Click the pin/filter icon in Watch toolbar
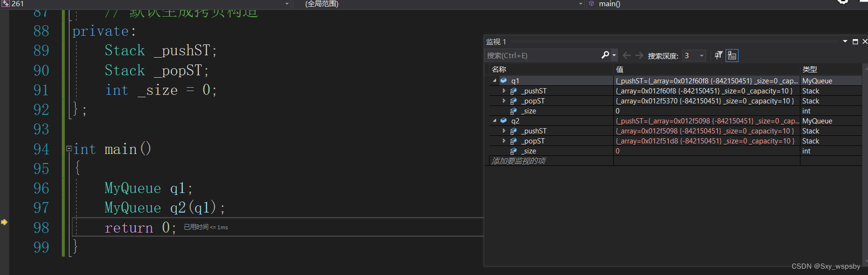 (718, 55)
